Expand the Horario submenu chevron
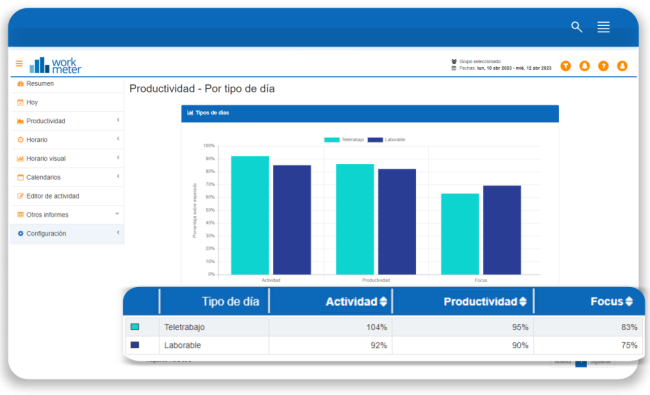 pos(118,139)
